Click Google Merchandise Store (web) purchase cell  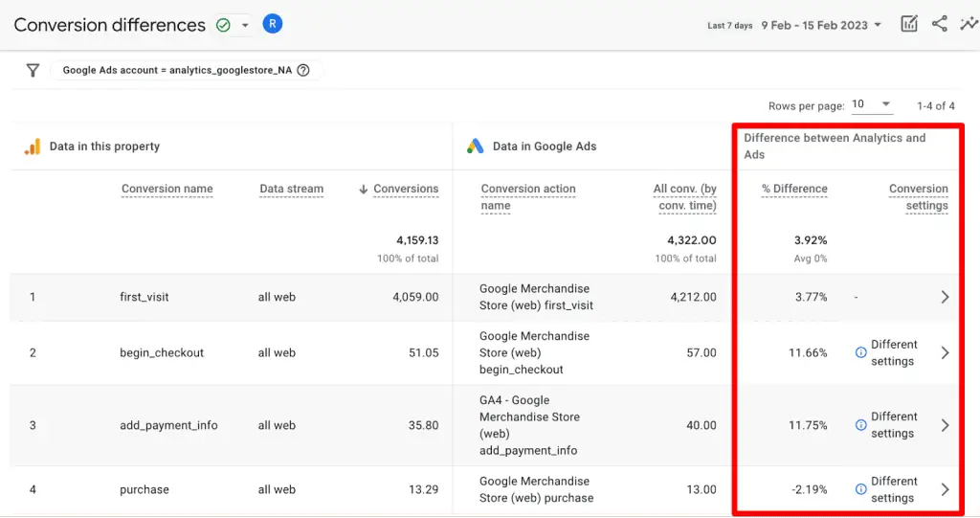point(536,489)
